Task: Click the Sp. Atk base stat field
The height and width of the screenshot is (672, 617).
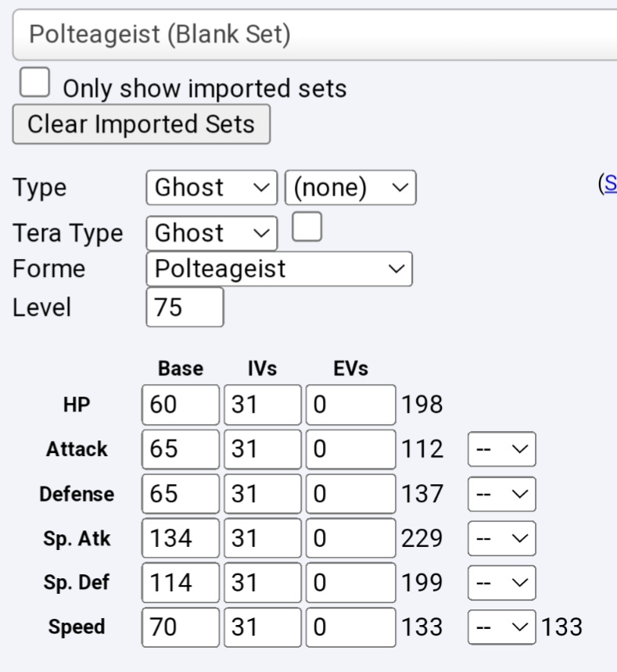Action: (x=181, y=540)
